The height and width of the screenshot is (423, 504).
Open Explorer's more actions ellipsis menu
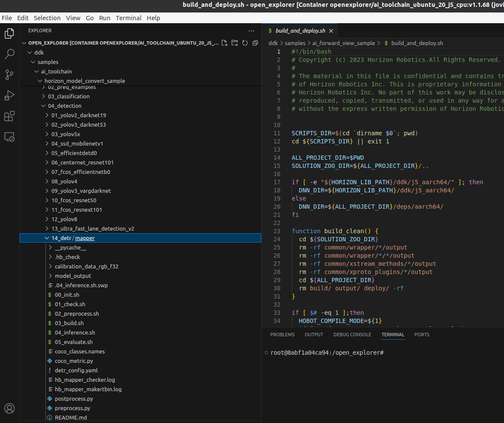point(251,31)
